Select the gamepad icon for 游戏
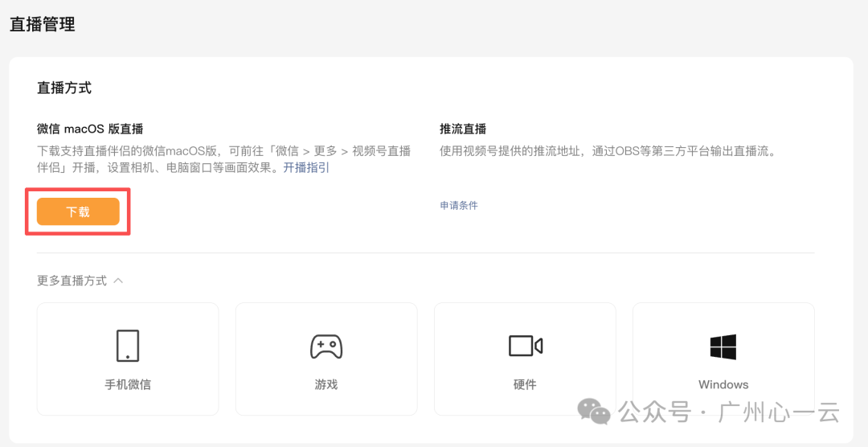The height and width of the screenshot is (447, 868). coord(326,347)
